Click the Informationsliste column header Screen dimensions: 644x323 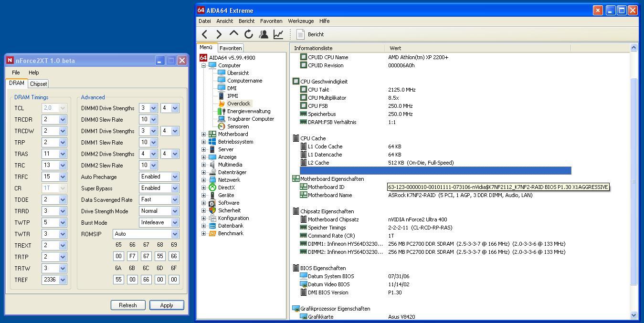point(337,48)
